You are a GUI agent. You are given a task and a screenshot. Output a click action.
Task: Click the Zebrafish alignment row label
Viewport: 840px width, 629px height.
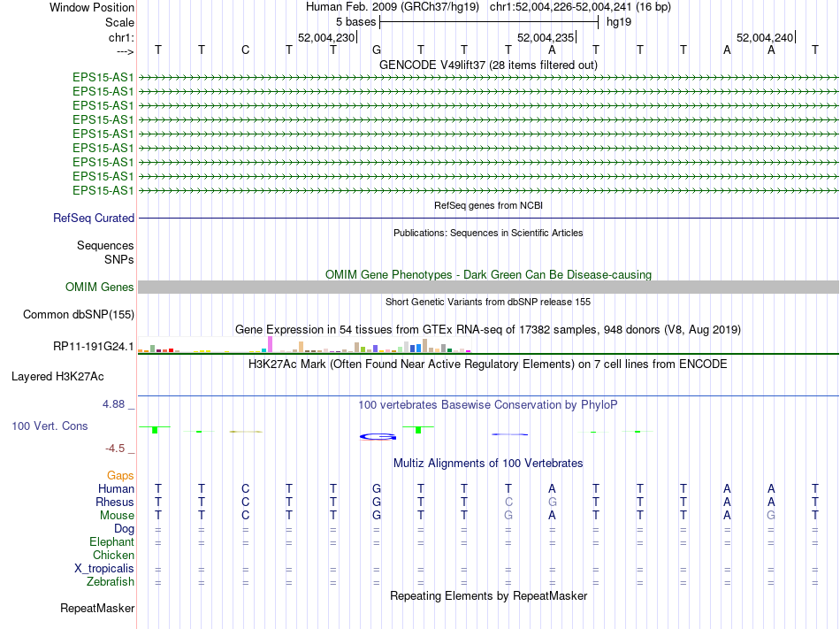pyautogui.click(x=111, y=582)
